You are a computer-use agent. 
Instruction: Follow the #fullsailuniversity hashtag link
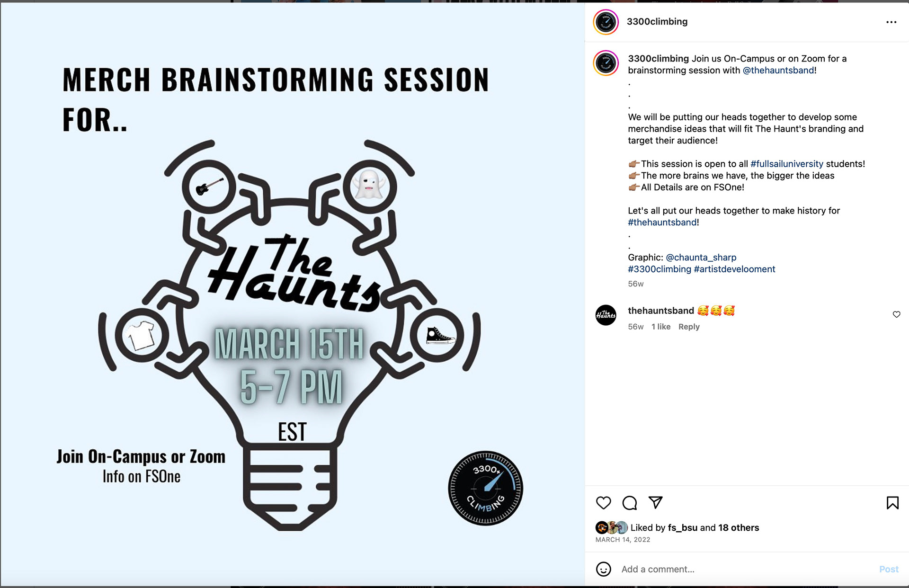click(x=787, y=164)
